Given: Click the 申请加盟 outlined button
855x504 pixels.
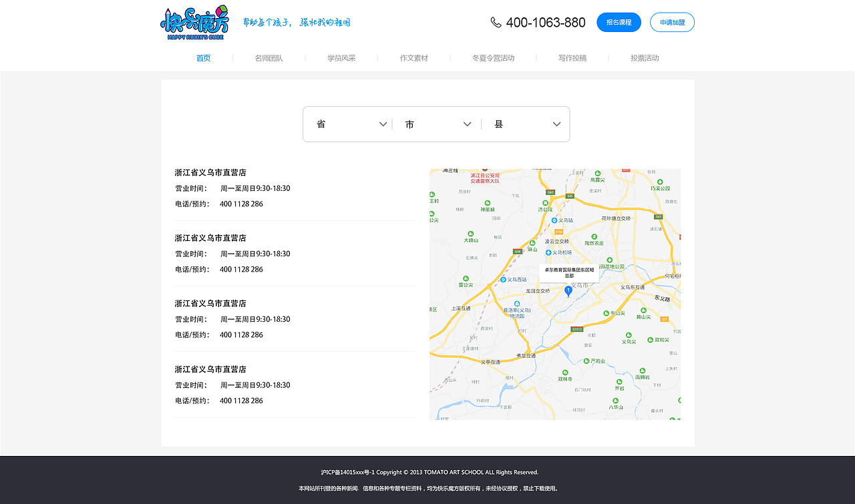Looking at the screenshot, I should point(672,22).
